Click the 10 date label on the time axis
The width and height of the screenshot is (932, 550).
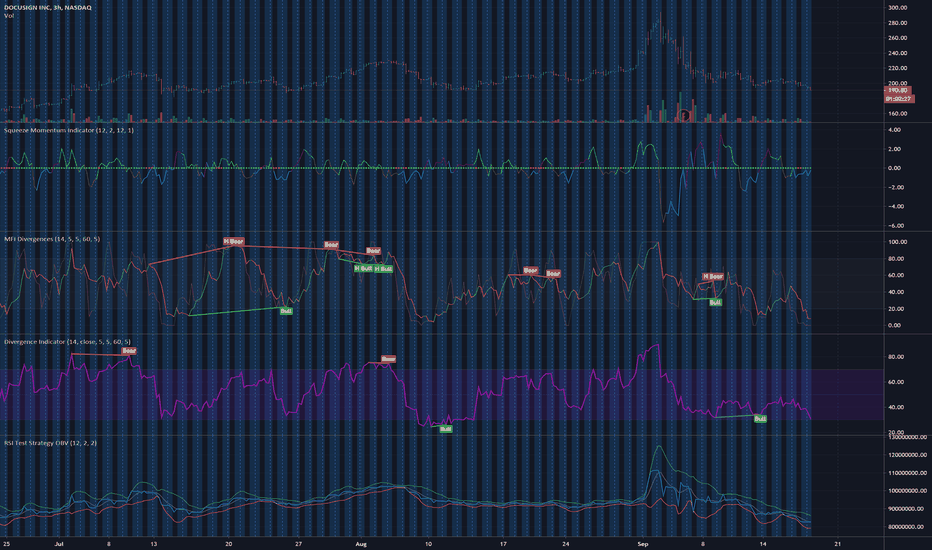pyautogui.click(x=428, y=543)
